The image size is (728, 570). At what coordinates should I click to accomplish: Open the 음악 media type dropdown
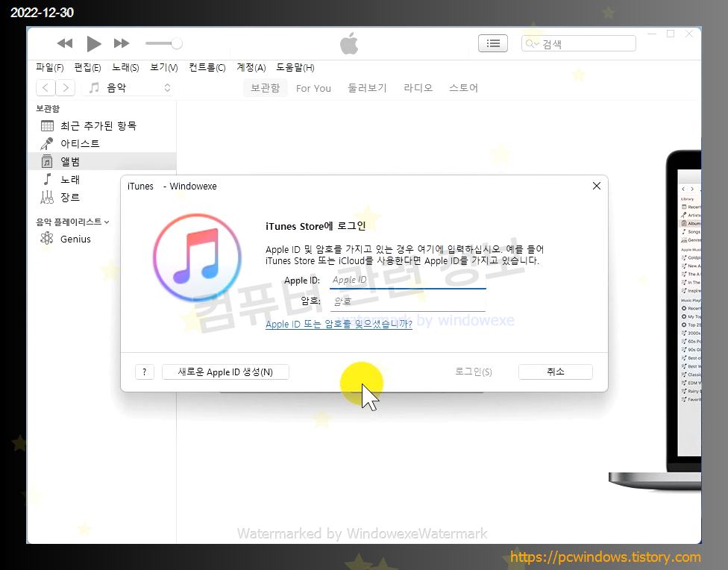(128, 88)
